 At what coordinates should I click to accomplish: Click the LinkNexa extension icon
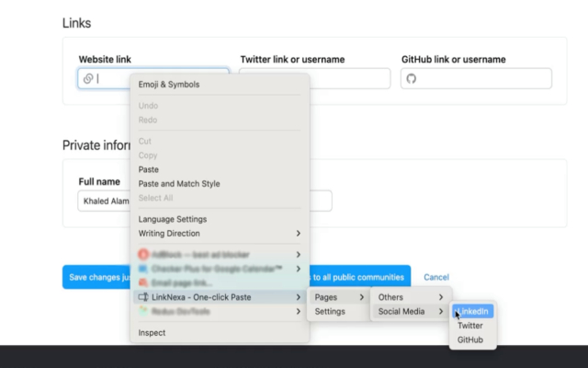[x=143, y=297]
